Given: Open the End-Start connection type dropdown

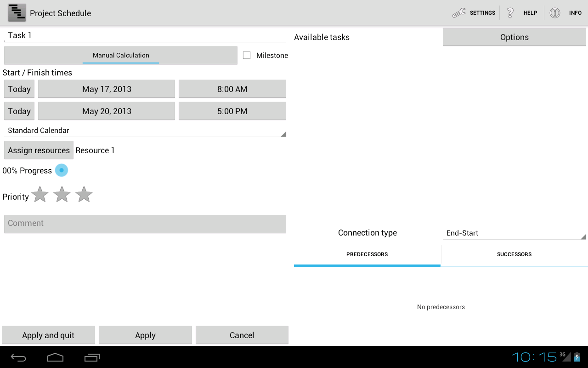Looking at the screenshot, I should (514, 233).
